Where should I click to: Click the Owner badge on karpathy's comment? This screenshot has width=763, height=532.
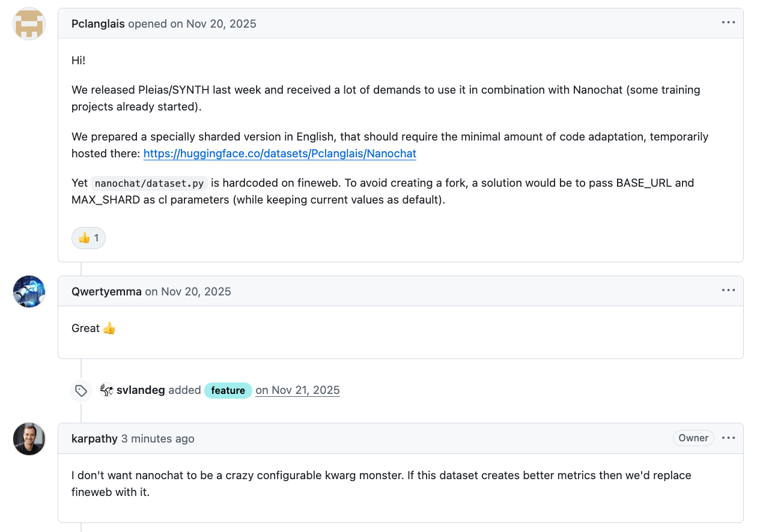[x=693, y=438]
